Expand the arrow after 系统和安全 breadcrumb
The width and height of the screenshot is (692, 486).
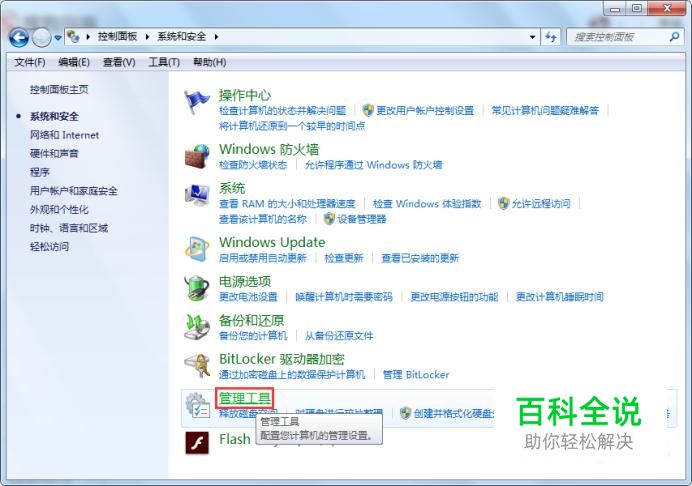[216, 37]
